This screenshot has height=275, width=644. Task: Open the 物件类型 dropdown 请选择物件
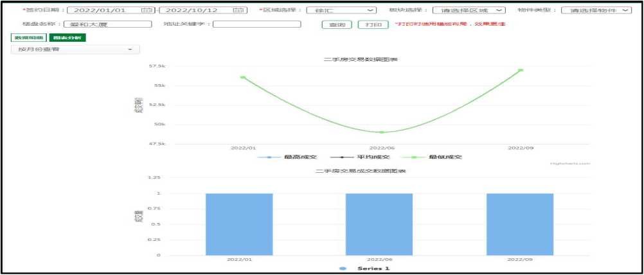tap(596, 10)
